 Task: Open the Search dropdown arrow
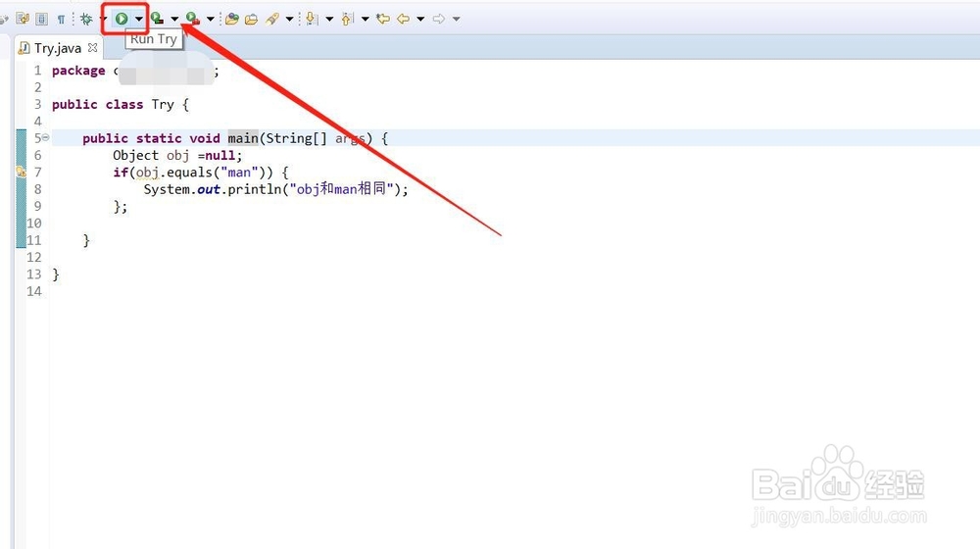pyautogui.click(x=289, y=20)
